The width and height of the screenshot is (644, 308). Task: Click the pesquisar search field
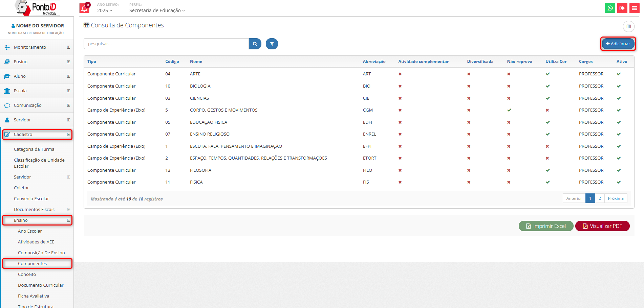pos(166,44)
